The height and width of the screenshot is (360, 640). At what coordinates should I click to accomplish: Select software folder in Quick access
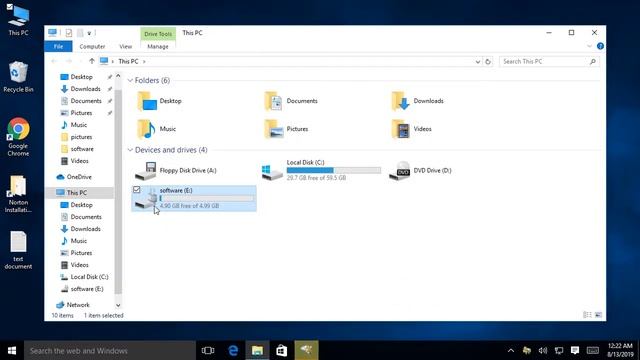click(x=82, y=149)
